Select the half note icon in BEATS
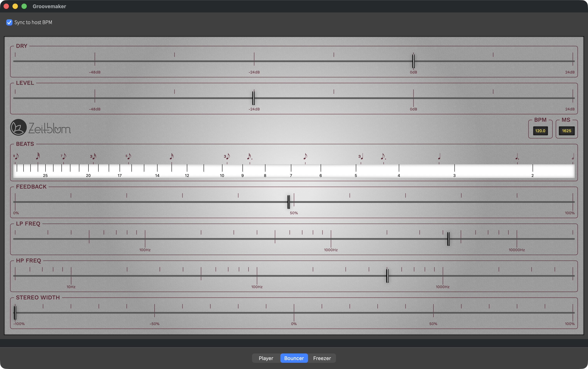This screenshot has height=369, width=588. point(573,156)
